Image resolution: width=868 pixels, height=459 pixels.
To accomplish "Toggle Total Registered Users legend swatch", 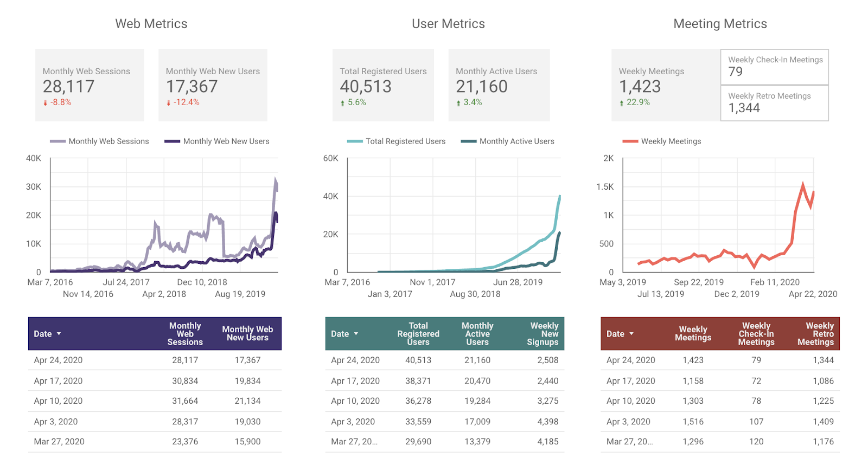I will tap(355, 141).
